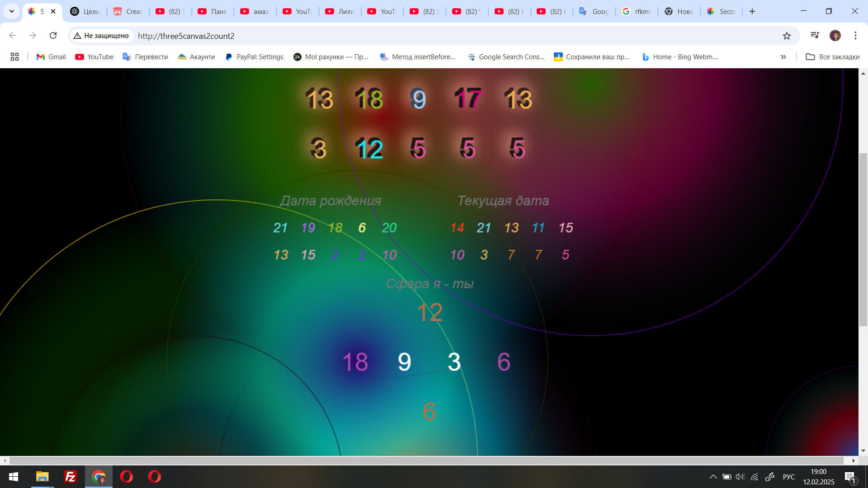Viewport: 868px width, 488px height.
Task: Switch to the Google Translate tab
Action: tap(594, 11)
